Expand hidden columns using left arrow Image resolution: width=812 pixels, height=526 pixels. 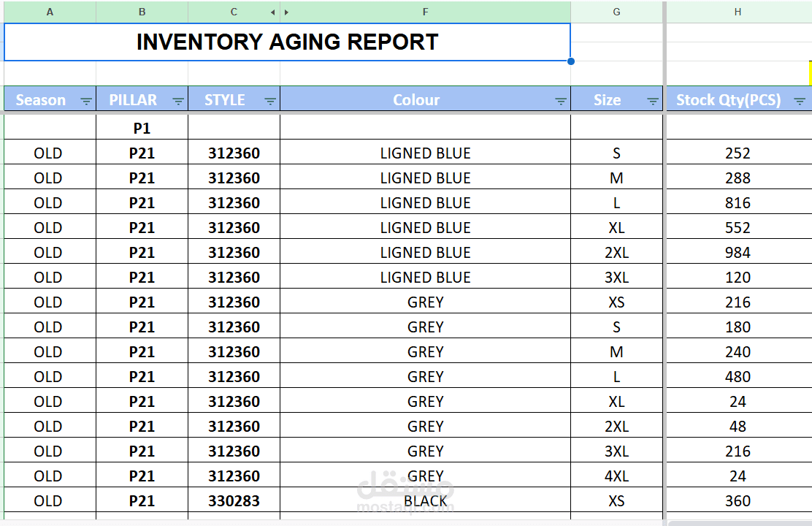coord(272,12)
